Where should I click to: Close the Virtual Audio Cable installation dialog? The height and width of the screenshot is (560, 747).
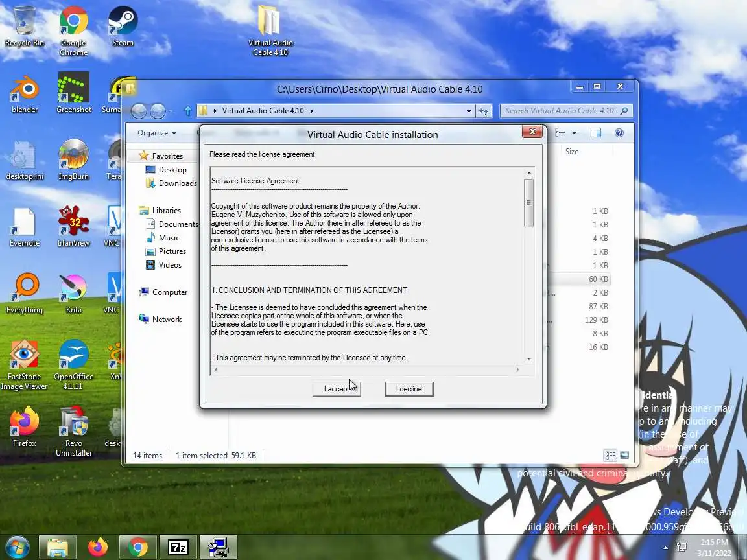[532, 132]
